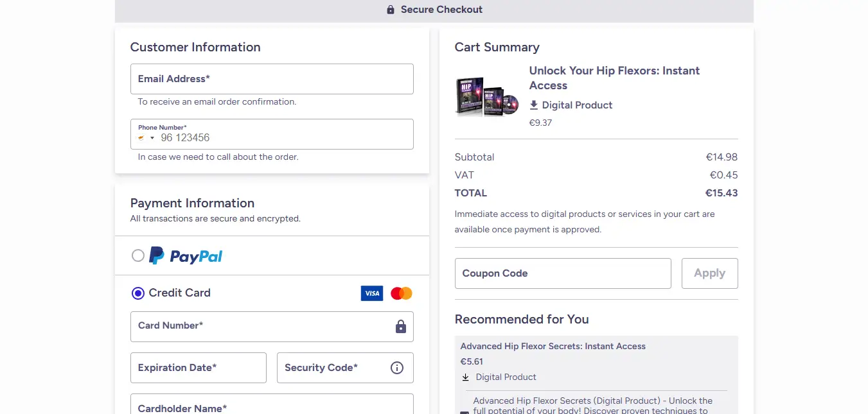The width and height of the screenshot is (868, 414).
Task: Click the download icon under Advanced Hip Flexor Secrets
Action: point(466,377)
